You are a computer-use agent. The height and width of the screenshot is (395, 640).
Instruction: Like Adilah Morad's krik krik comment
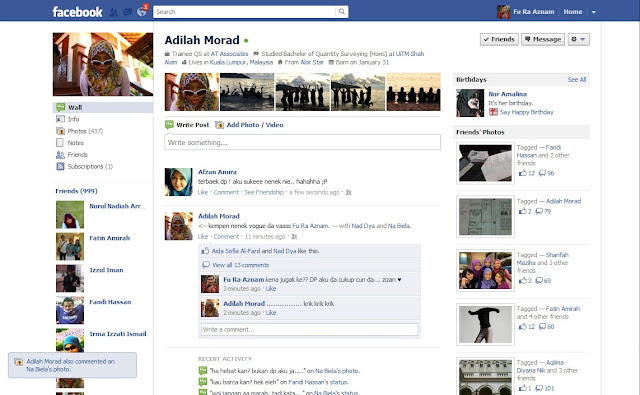click(271, 313)
